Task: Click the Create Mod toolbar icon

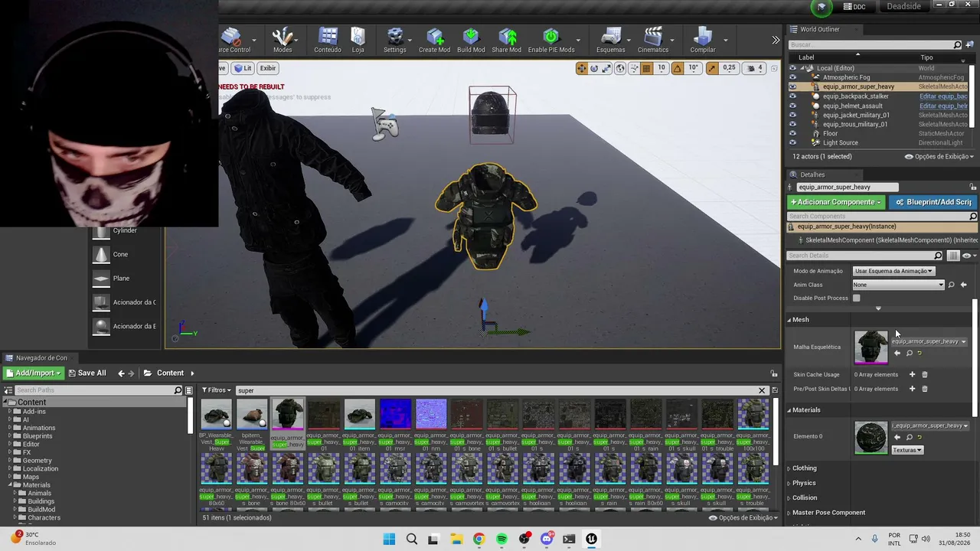Action: [x=434, y=41]
